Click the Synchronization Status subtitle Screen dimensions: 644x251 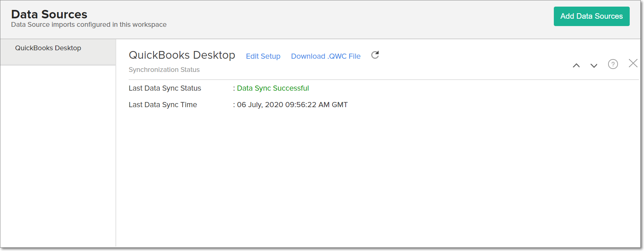[x=164, y=70]
